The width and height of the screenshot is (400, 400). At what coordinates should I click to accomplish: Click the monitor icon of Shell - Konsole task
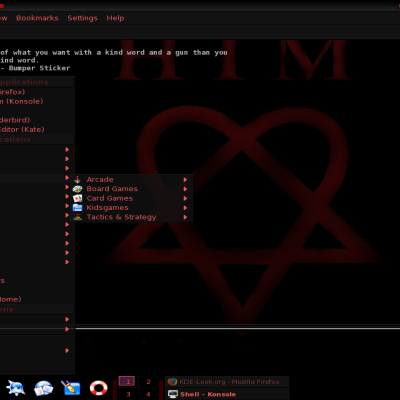(x=173, y=394)
